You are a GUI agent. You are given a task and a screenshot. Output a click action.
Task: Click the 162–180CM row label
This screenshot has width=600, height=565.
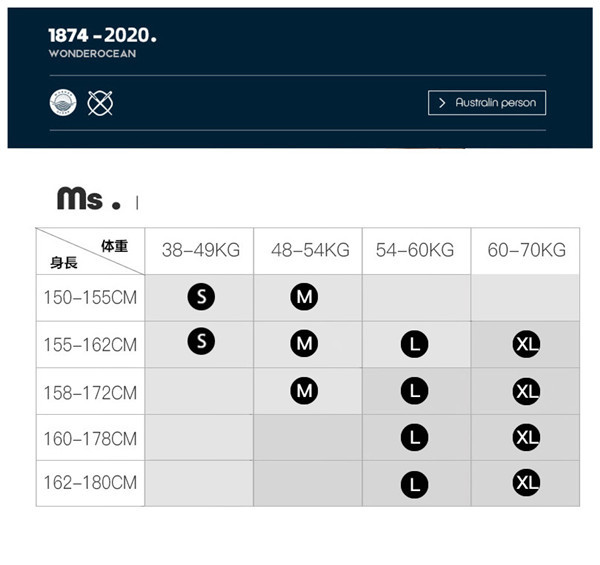[90, 482]
